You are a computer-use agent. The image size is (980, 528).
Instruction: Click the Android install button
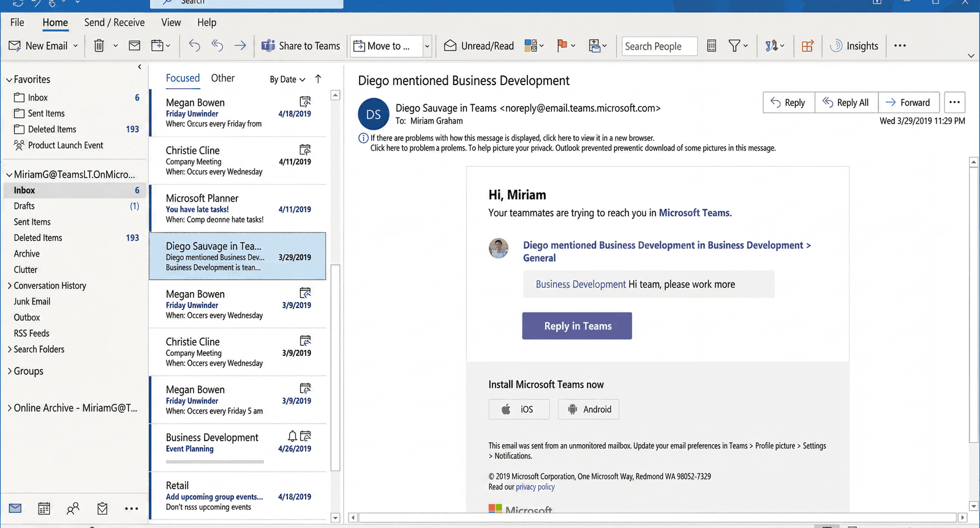click(589, 409)
